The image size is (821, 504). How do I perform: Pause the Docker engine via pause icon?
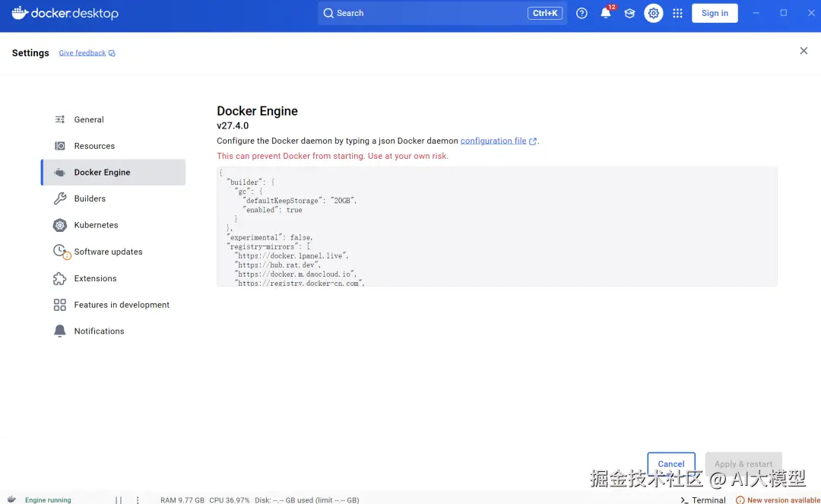pyautogui.click(x=119, y=499)
